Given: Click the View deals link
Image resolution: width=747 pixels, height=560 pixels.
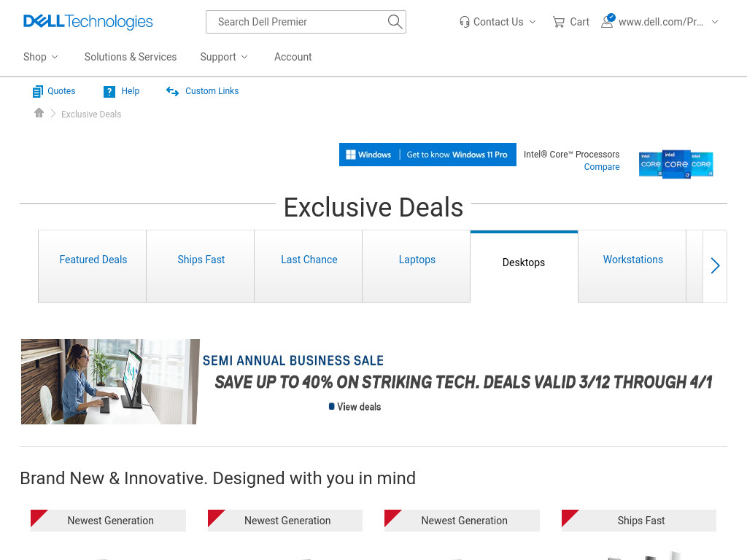Looking at the screenshot, I should [x=355, y=407].
